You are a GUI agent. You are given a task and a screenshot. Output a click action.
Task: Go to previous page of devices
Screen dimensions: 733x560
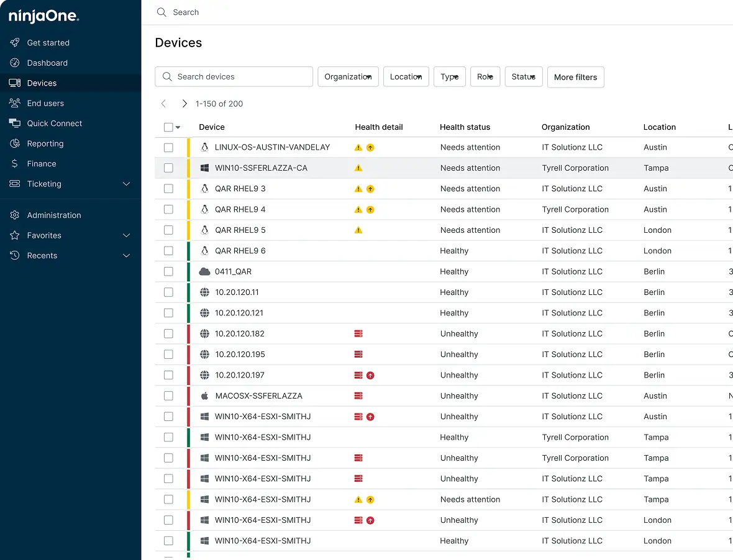click(x=163, y=103)
